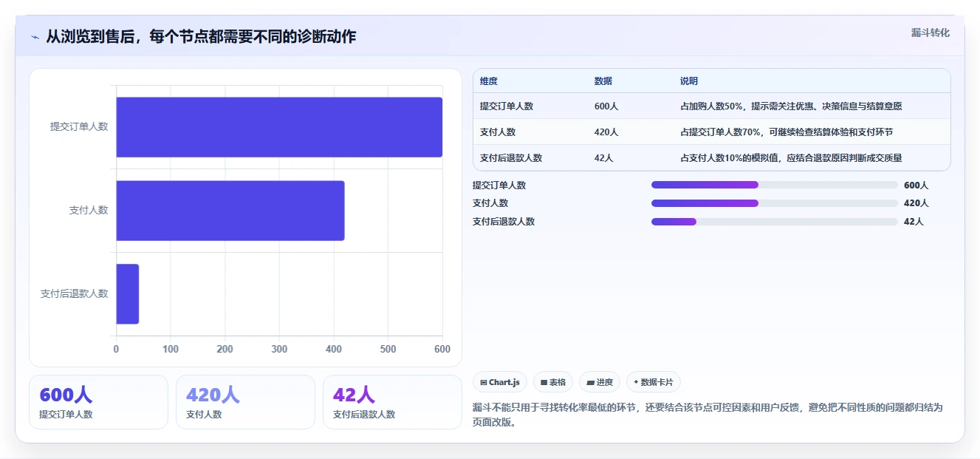Viewport: 980px width, 459px height.
Task: Select the 数据卡片 chip
Action: (654, 382)
